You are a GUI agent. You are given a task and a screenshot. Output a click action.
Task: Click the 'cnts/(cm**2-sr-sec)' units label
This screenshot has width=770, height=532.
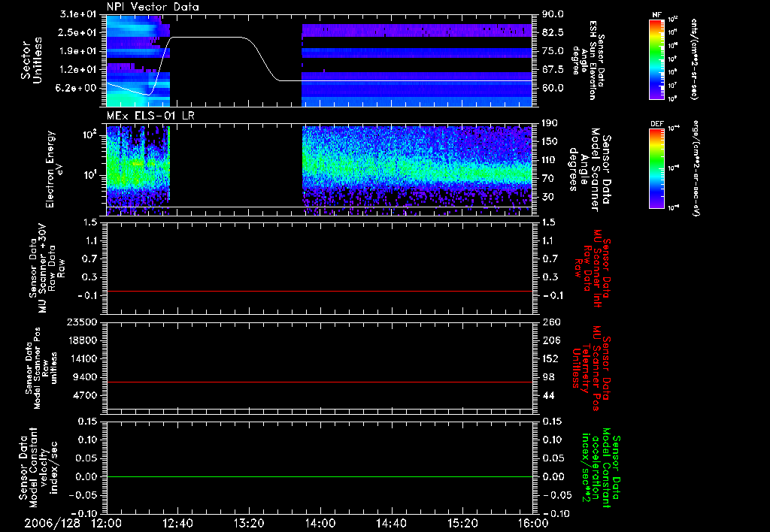click(694, 59)
